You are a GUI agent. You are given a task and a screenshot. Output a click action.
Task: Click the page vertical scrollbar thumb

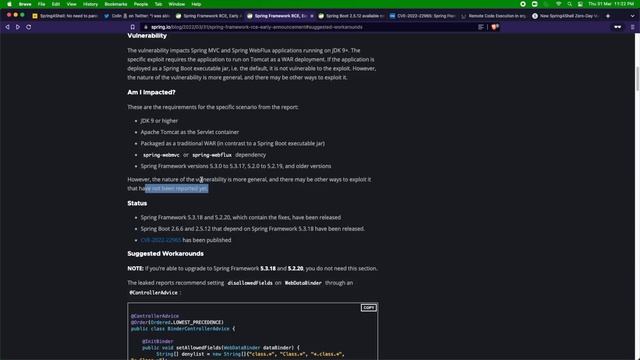[637, 78]
